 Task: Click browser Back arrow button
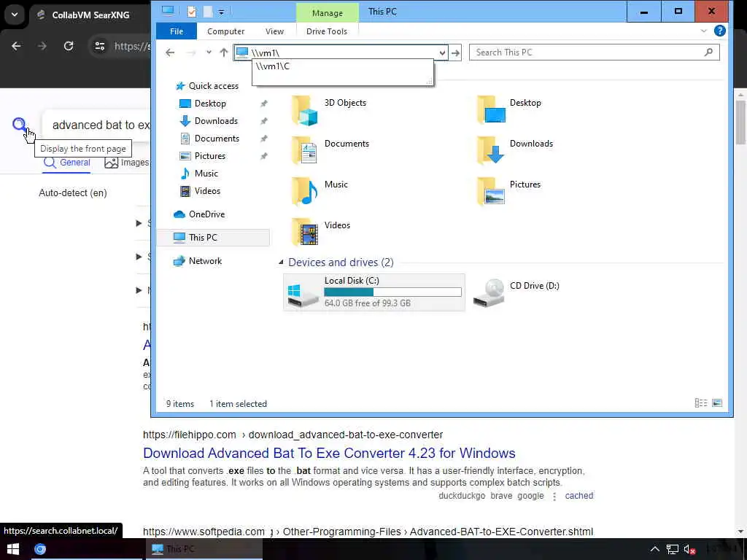(16, 46)
